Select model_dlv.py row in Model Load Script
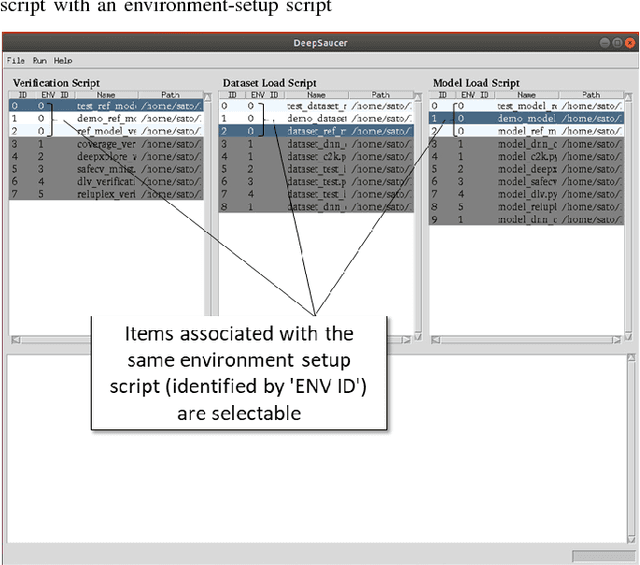 tap(525, 195)
